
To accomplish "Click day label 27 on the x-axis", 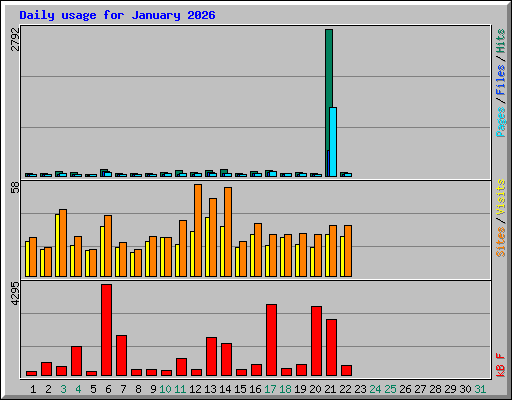I will (420, 389).
